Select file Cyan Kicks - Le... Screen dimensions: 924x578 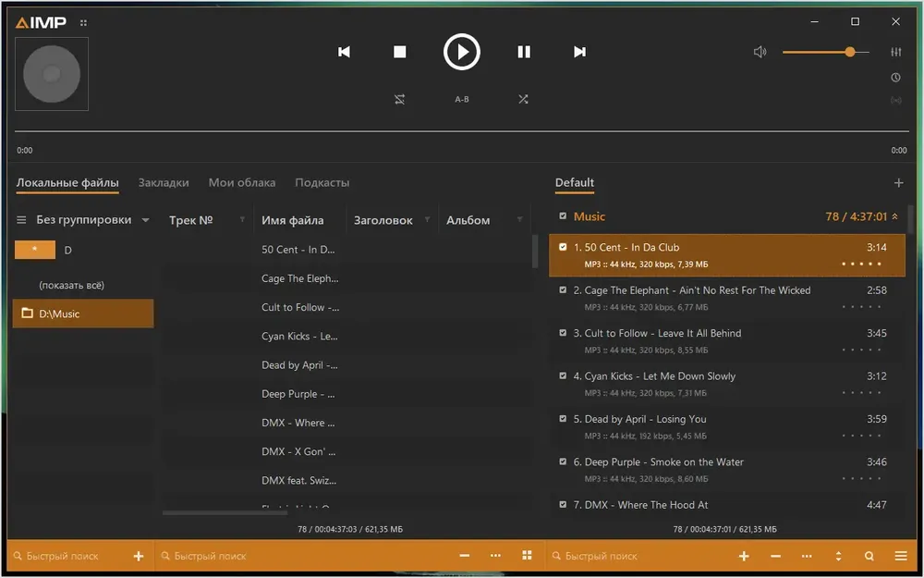(299, 337)
